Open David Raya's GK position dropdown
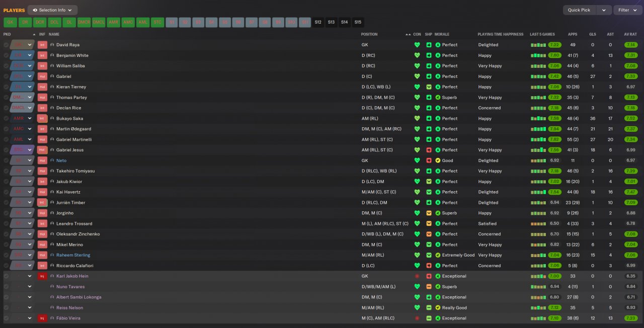644x328 pixels. [22, 45]
